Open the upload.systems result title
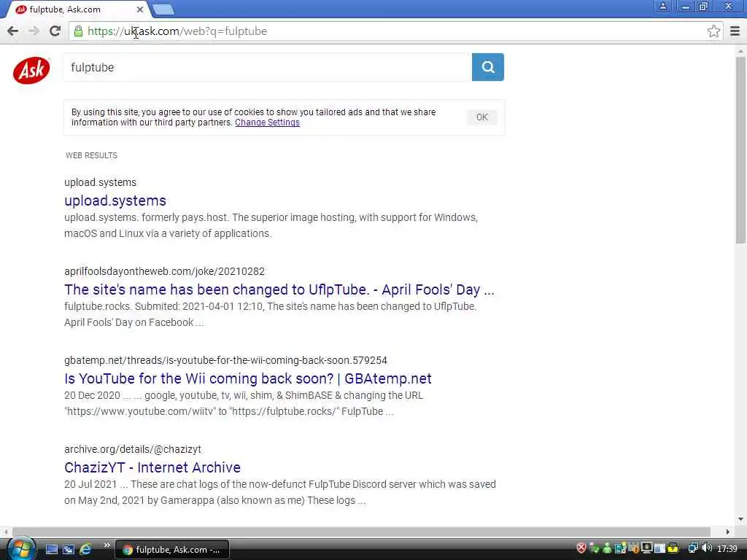747x560 pixels. click(115, 201)
